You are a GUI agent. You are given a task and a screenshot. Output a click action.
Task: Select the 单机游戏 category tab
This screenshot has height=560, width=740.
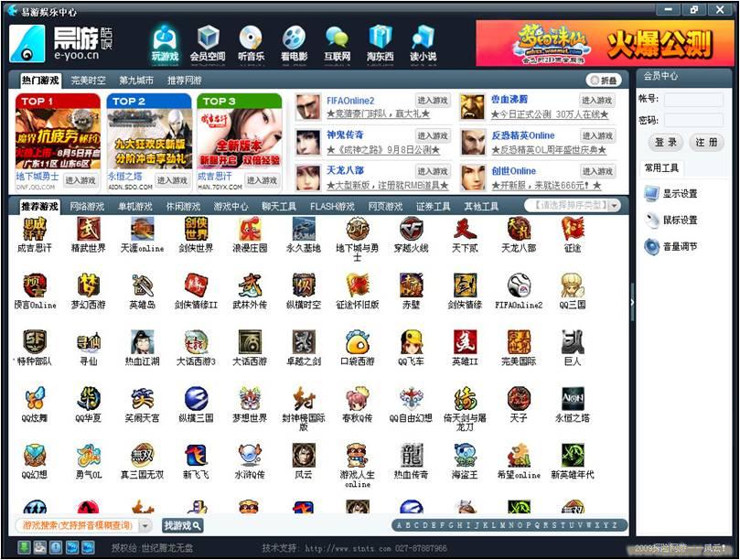(135, 207)
